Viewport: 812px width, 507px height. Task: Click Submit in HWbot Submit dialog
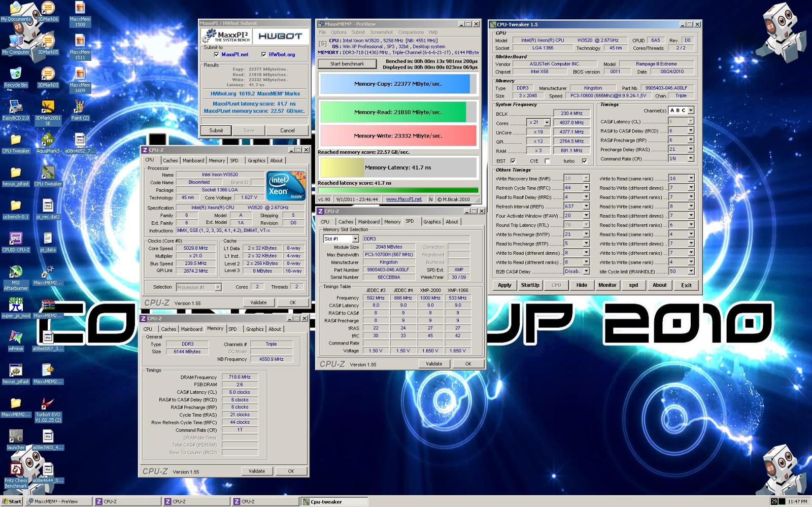click(216, 130)
